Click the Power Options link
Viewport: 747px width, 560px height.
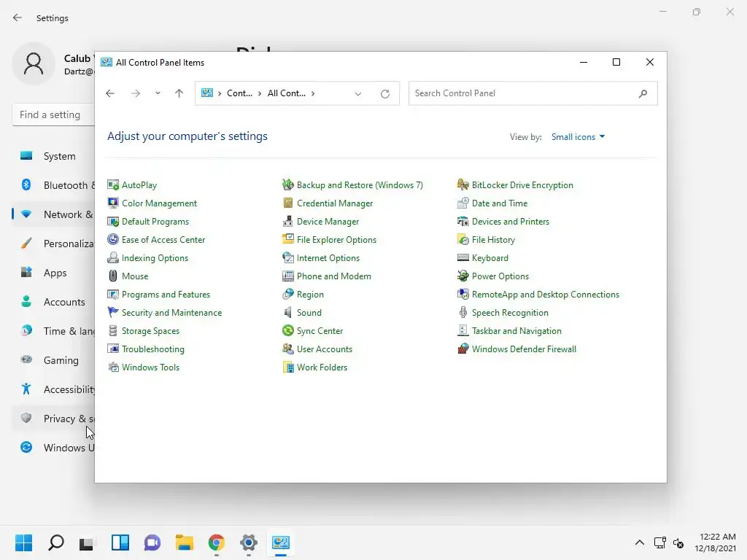pyautogui.click(x=500, y=276)
